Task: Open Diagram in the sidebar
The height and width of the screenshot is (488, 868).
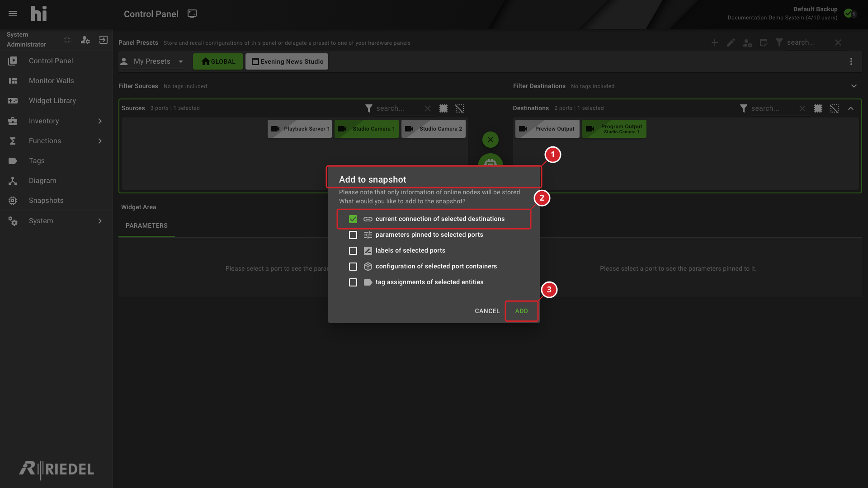Action: 57,181
